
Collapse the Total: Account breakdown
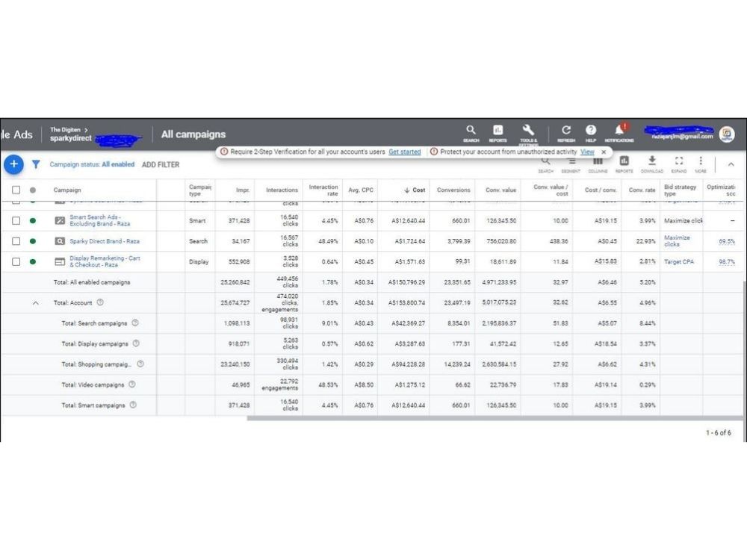[36, 303]
